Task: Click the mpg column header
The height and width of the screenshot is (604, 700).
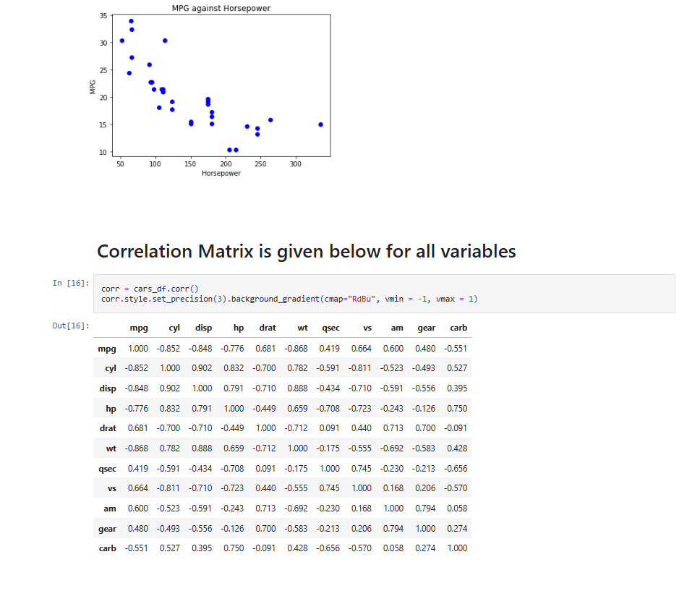Action: (x=139, y=328)
